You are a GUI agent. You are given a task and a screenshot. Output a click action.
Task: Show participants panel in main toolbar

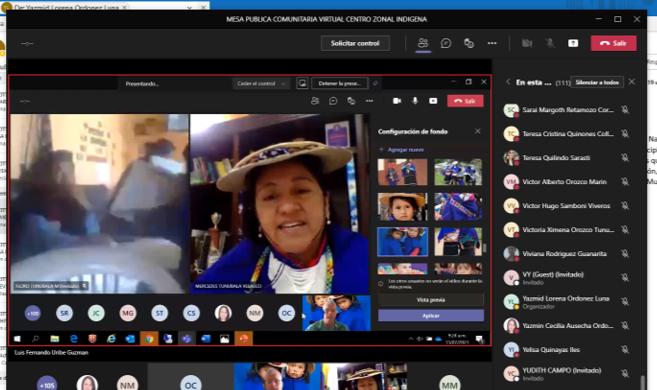point(423,43)
